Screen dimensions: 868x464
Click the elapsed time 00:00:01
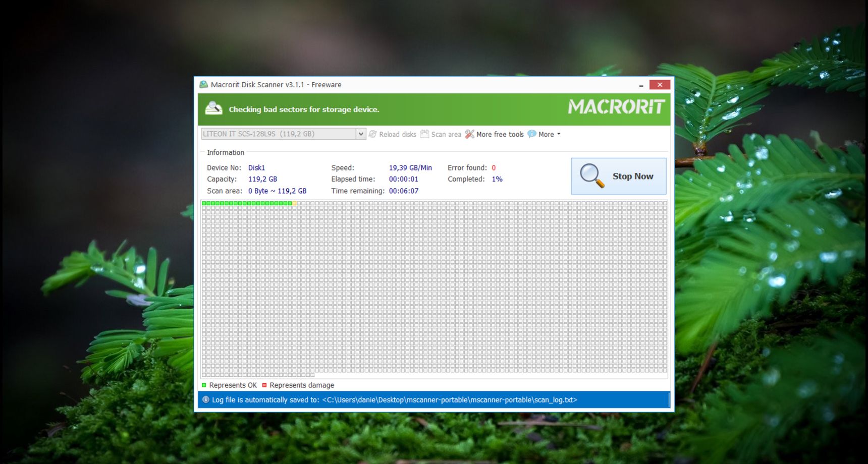[x=403, y=179]
